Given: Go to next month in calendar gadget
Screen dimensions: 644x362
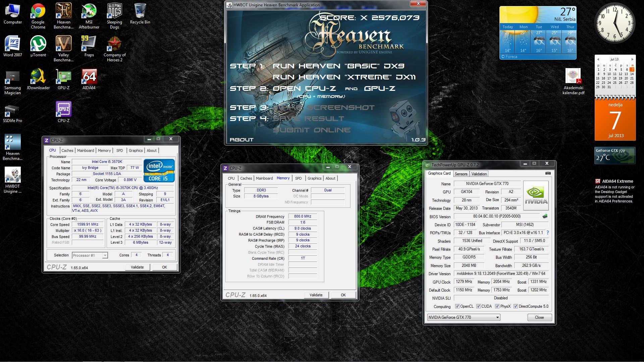Looking at the screenshot, I should pos(632,59).
